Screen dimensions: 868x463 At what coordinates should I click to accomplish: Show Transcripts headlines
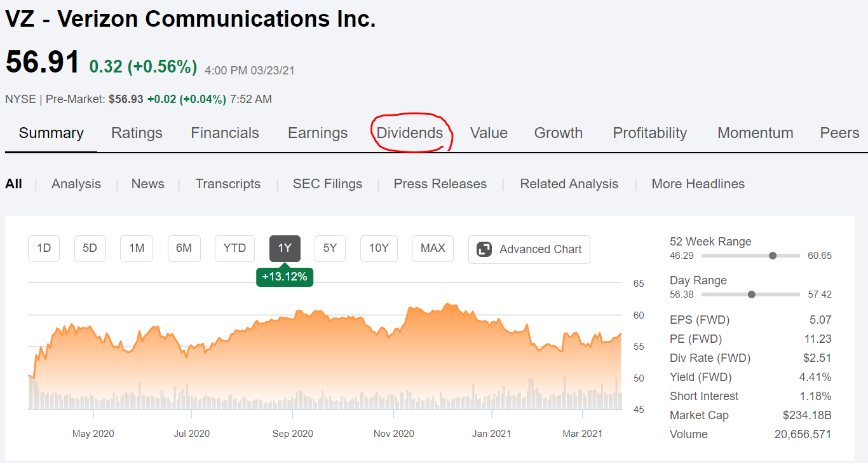pyautogui.click(x=228, y=184)
